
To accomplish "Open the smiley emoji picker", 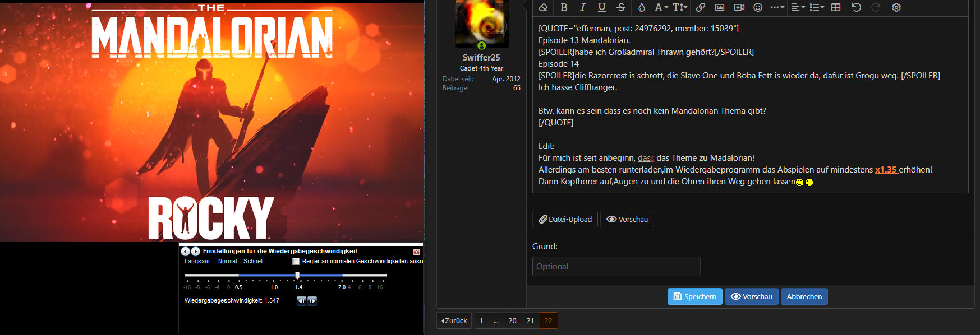I will [x=758, y=7].
